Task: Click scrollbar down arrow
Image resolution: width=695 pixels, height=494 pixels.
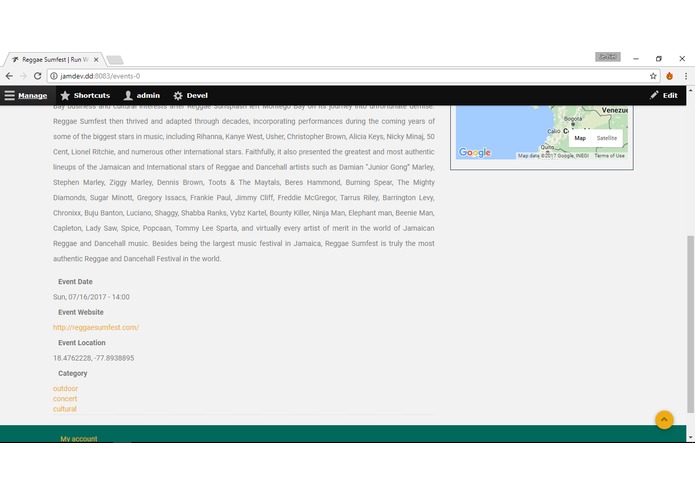Action: [x=690, y=437]
